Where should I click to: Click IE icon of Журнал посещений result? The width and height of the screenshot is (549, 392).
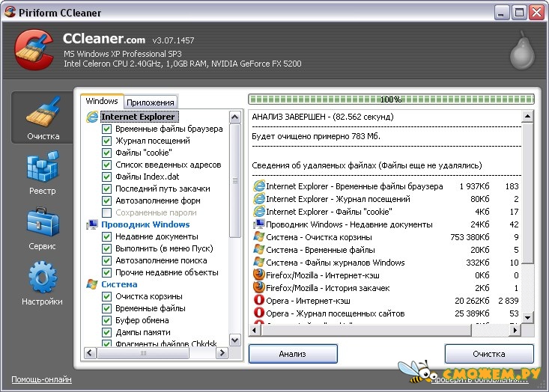click(x=259, y=199)
